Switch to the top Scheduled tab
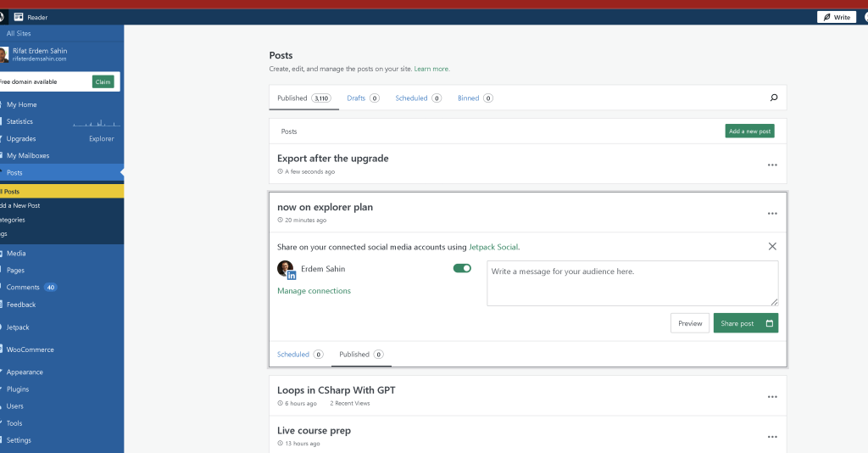 tap(418, 98)
